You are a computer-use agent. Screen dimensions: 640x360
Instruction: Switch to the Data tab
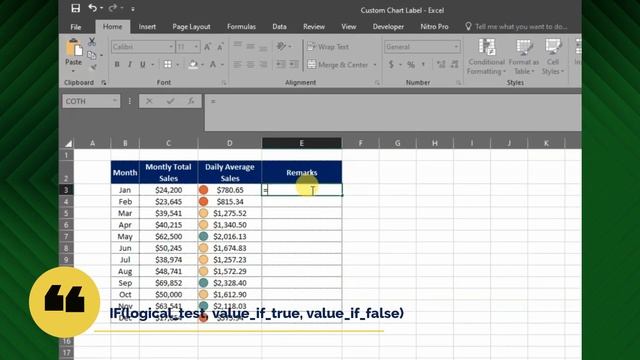point(279,27)
